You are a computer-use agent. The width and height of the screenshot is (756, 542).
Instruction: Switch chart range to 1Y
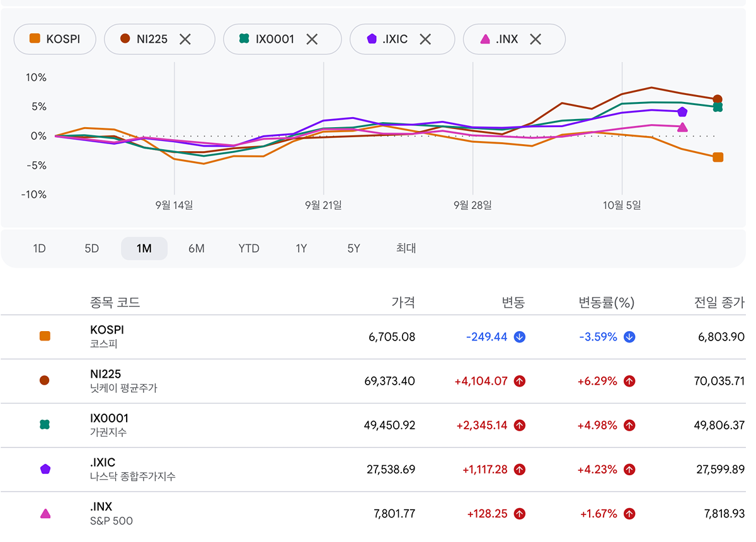pos(301,249)
